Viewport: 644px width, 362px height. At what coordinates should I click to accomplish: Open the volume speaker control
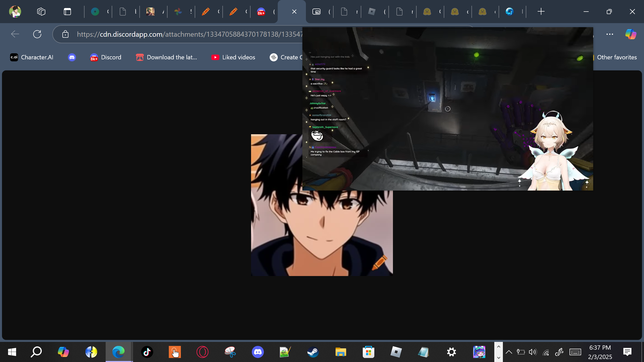[x=533, y=352]
